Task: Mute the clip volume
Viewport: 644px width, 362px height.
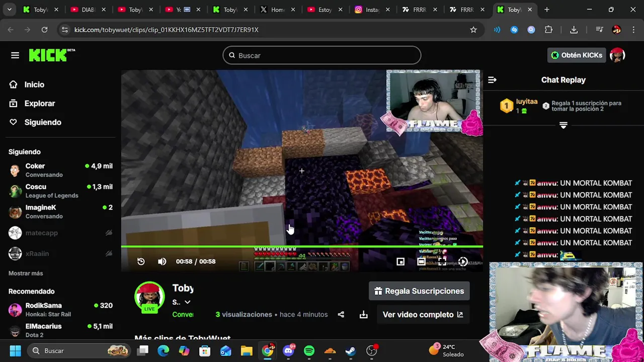Action: pos(162,261)
